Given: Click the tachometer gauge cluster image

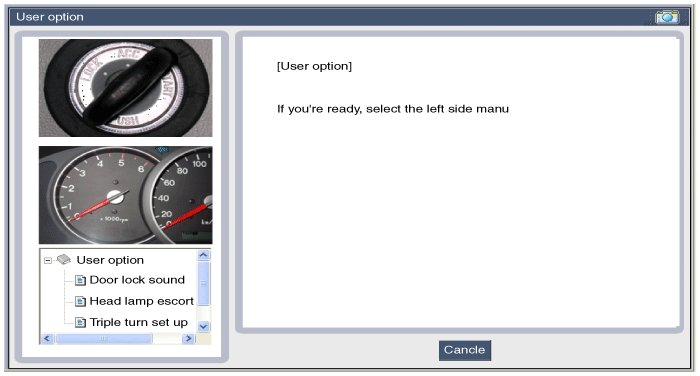Looking at the screenshot, I should click(125, 195).
